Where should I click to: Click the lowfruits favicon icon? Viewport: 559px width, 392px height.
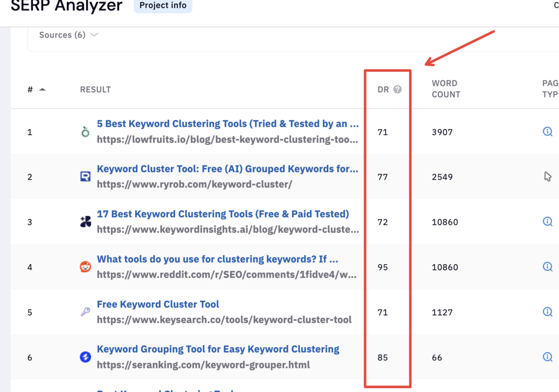click(85, 132)
